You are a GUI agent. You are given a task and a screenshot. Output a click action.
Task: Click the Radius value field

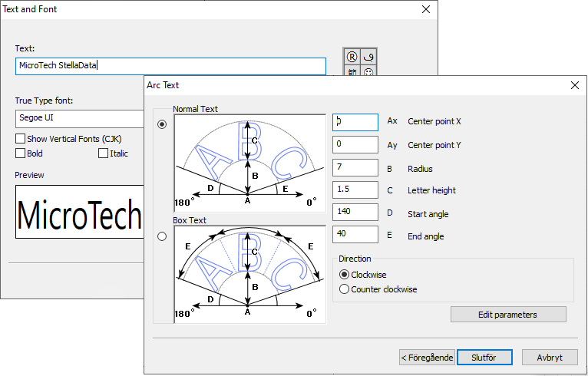point(355,167)
